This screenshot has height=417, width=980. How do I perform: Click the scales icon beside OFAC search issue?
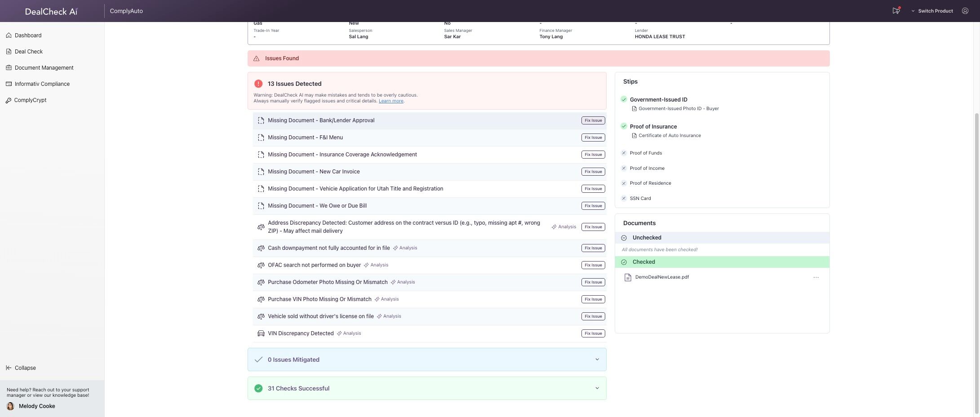261,265
